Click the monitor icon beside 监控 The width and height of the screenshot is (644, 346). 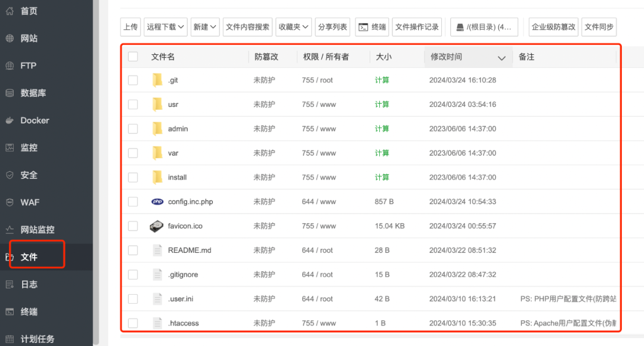point(10,147)
